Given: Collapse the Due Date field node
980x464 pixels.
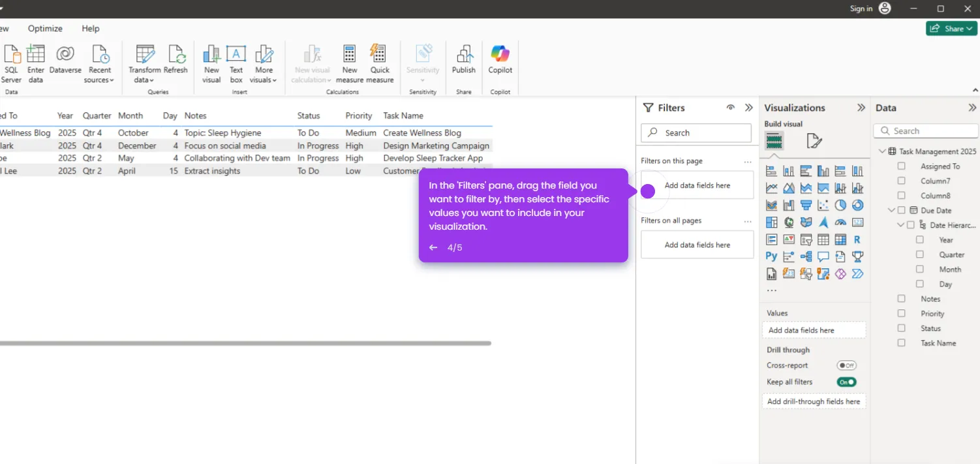Looking at the screenshot, I should pyautogui.click(x=892, y=210).
